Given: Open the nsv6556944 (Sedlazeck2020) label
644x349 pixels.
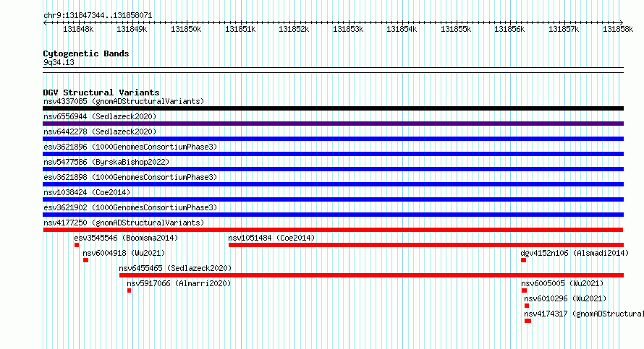Looking at the screenshot, I should 100,116.
